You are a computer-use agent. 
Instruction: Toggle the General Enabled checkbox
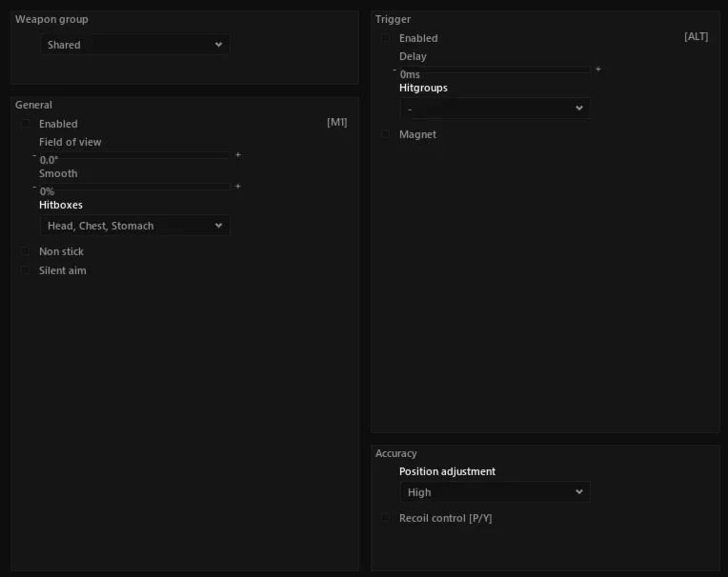(x=26, y=124)
